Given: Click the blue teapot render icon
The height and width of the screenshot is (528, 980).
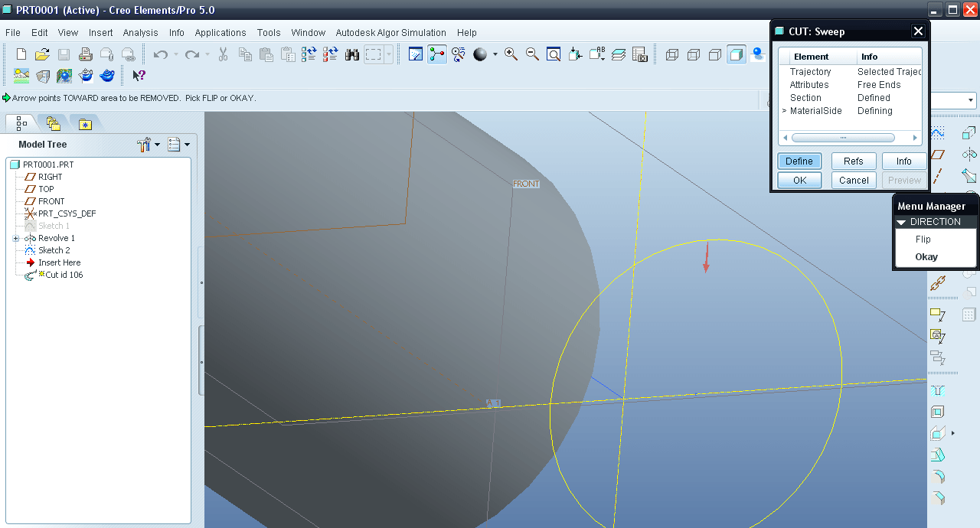Looking at the screenshot, I should [107, 76].
